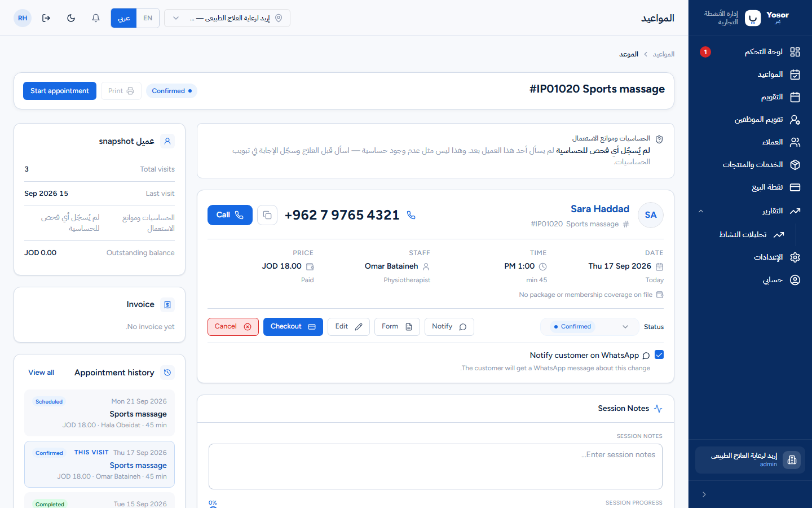Click the Cancel appointment button
812x508 pixels.
pos(233,327)
